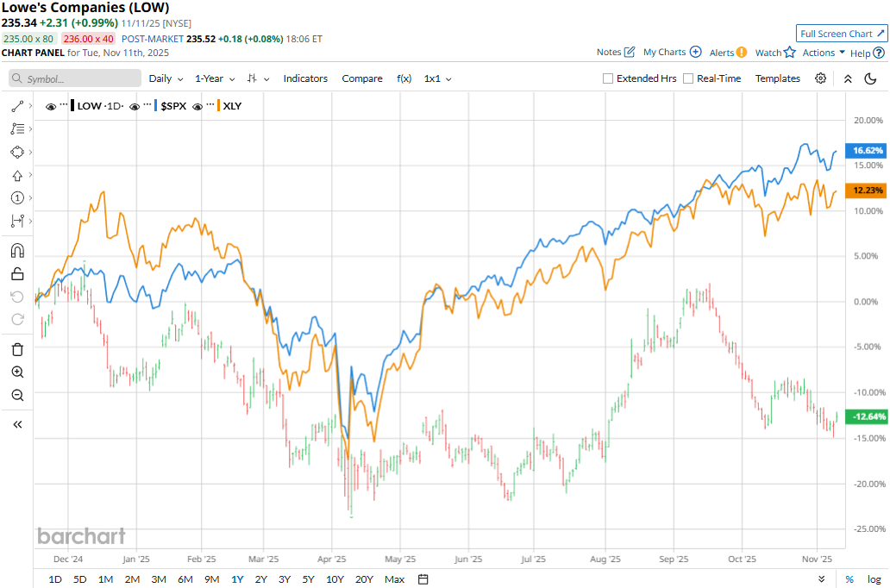Click the blue $SPX series color bar
Viewport: 890px width, 588px height.
point(156,105)
